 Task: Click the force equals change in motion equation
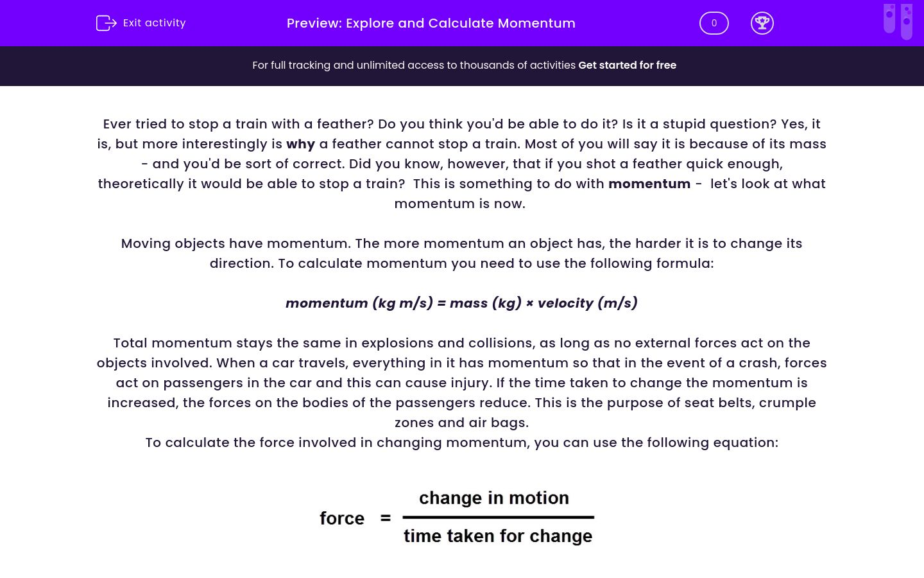(x=457, y=517)
